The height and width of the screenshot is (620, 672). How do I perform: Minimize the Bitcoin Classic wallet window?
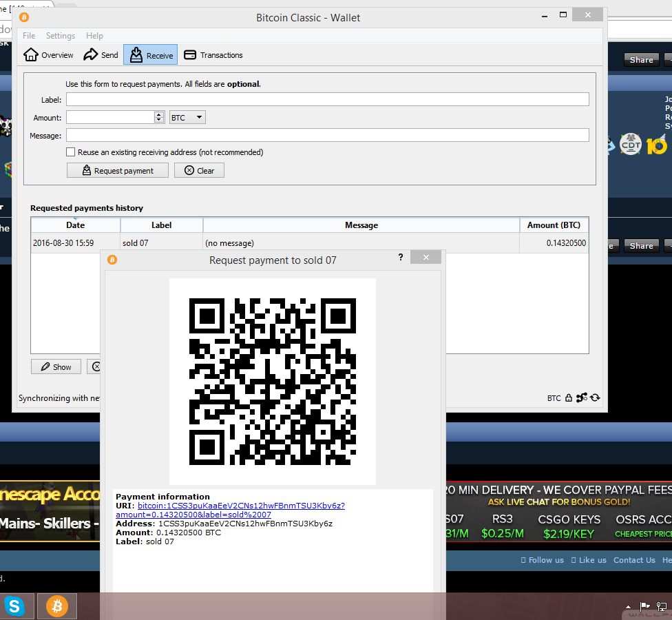click(545, 16)
